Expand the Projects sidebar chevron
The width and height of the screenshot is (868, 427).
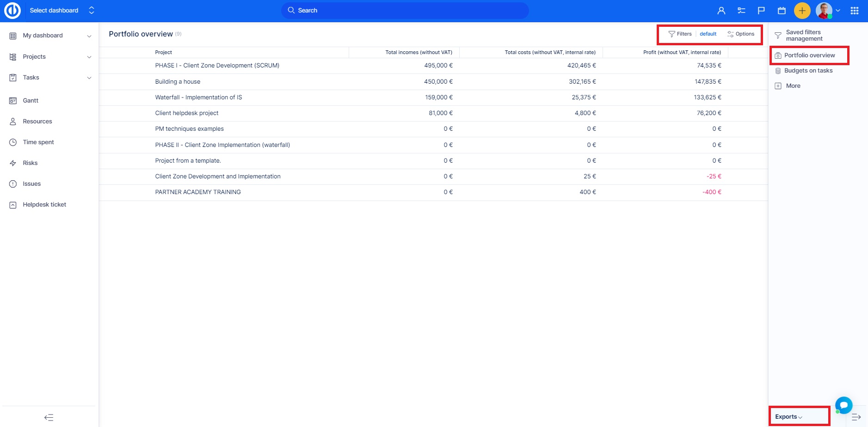(89, 57)
